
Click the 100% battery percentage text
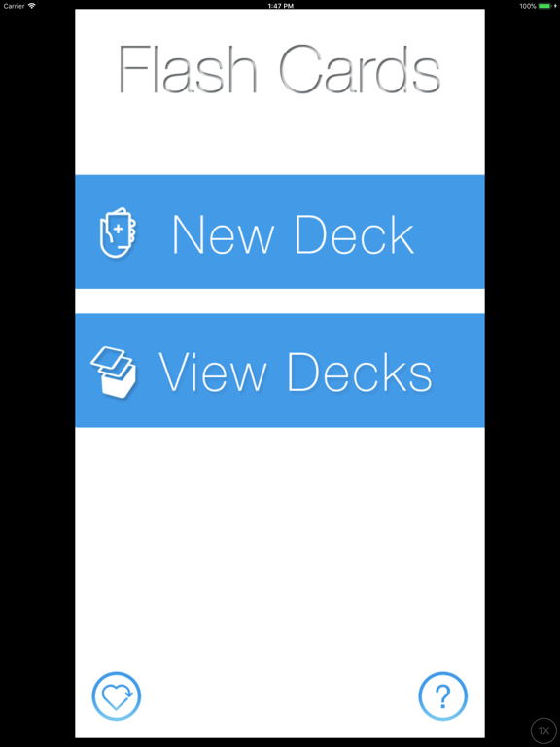(528, 6)
